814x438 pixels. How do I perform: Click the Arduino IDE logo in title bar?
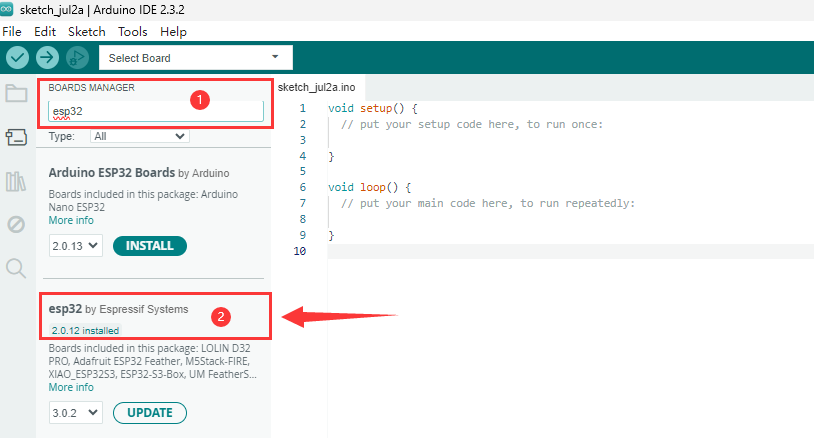click(7, 9)
